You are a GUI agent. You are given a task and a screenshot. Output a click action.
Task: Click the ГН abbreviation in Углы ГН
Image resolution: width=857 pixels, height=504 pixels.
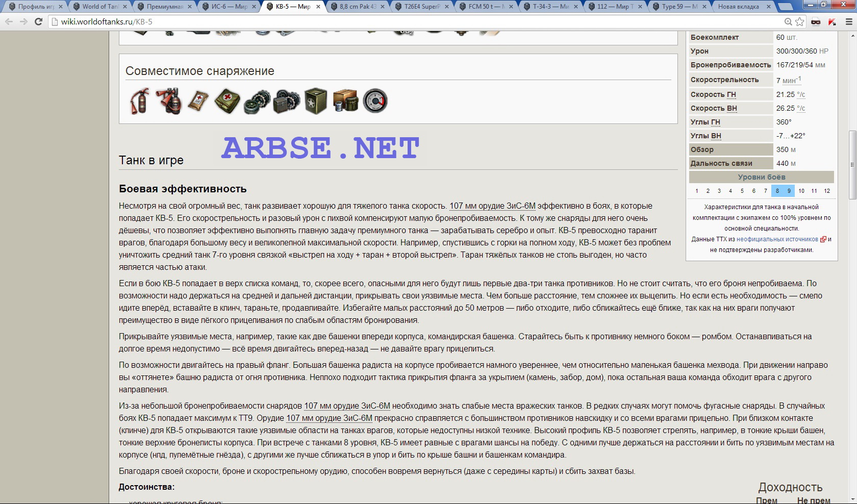coord(715,122)
